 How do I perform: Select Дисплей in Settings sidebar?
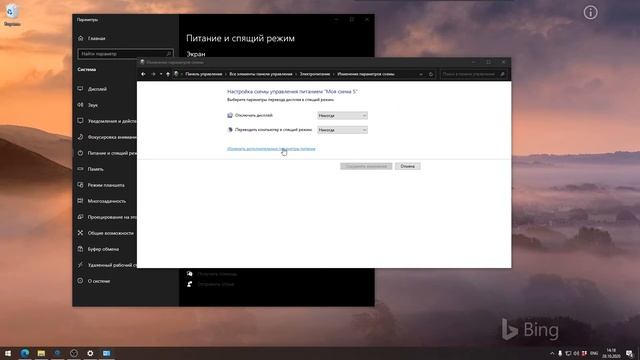tap(97, 89)
